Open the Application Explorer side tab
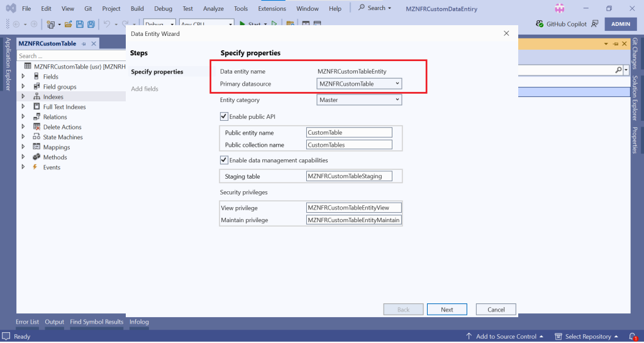This screenshot has width=644, height=343. click(8, 64)
